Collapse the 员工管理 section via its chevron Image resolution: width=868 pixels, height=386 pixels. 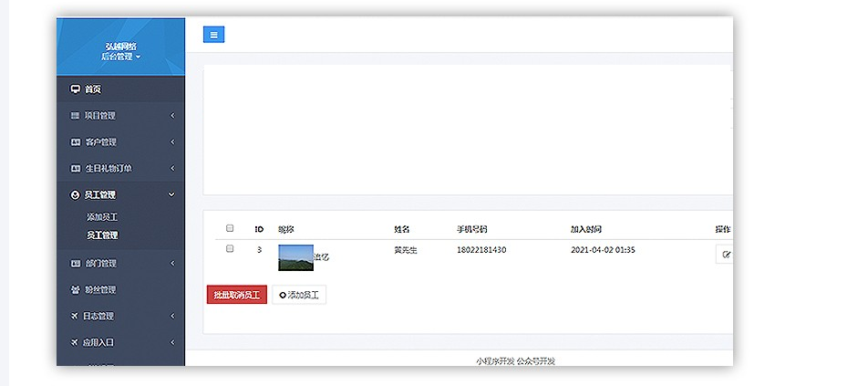pos(171,195)
